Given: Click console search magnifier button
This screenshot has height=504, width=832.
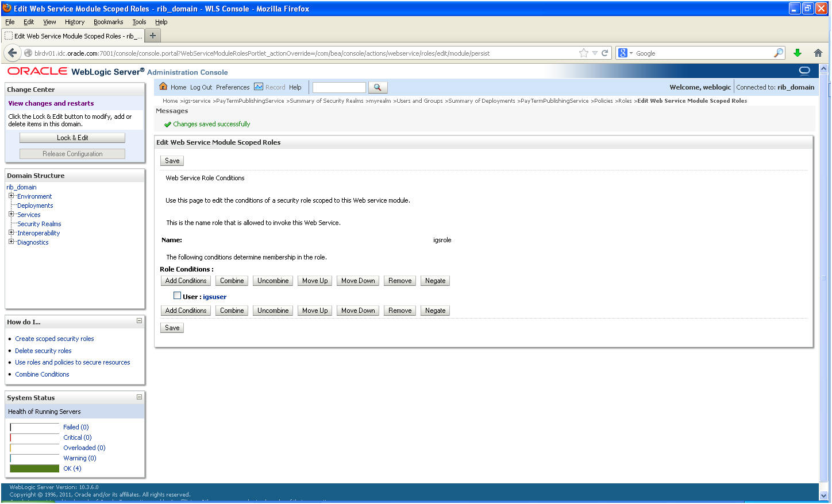Looking at the screenshot, I should (378, 87).
